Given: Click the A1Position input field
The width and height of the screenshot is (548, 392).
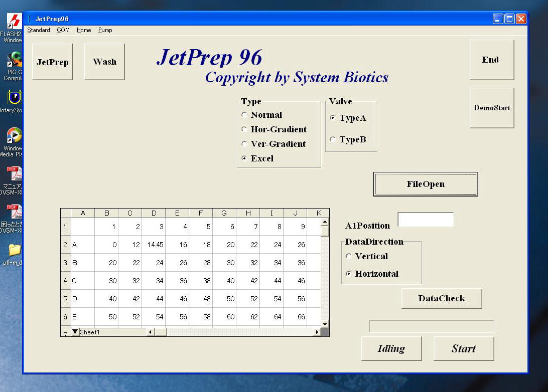Looking at the screenshot, I should [426, 220].
